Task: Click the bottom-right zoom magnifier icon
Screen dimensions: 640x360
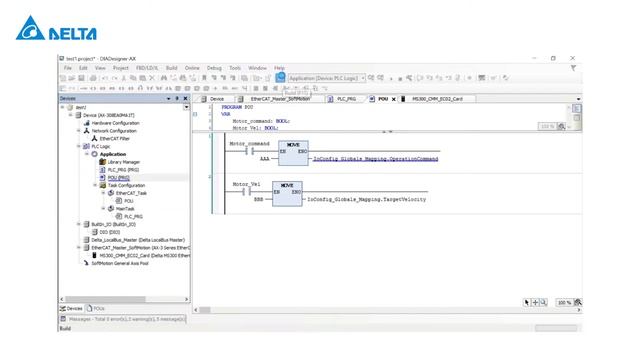Action: pos(578,302)
